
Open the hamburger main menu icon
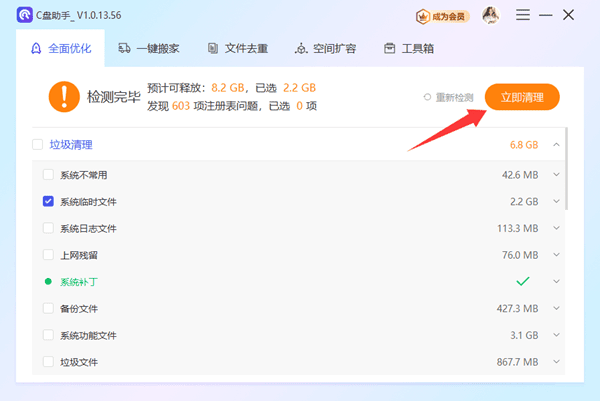[x=522, y=15]
